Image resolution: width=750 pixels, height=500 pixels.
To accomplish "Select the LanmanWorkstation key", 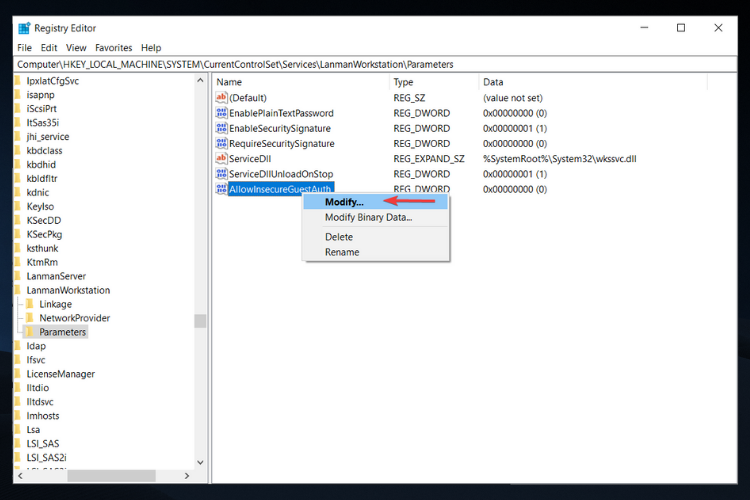I will [68, 290].
